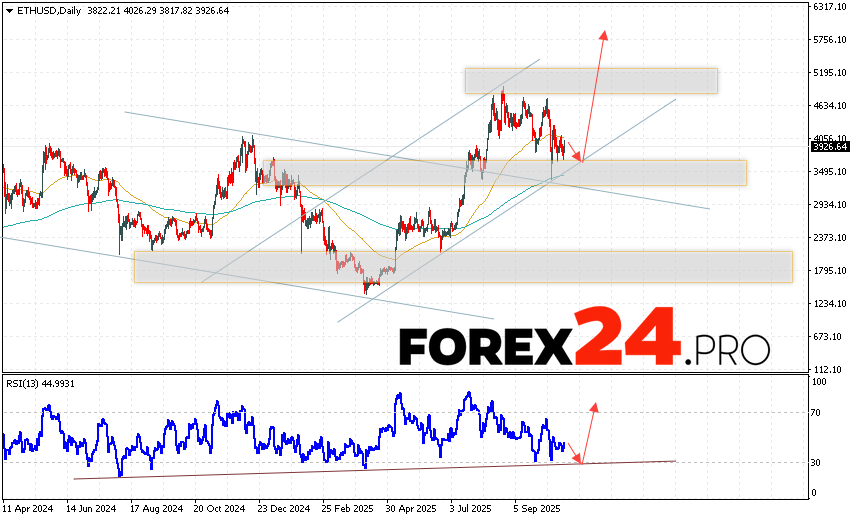The image size is (854, 520).
Task: Click the FOREX24.PRO watermark logo
Action: (x=584, y=340)
